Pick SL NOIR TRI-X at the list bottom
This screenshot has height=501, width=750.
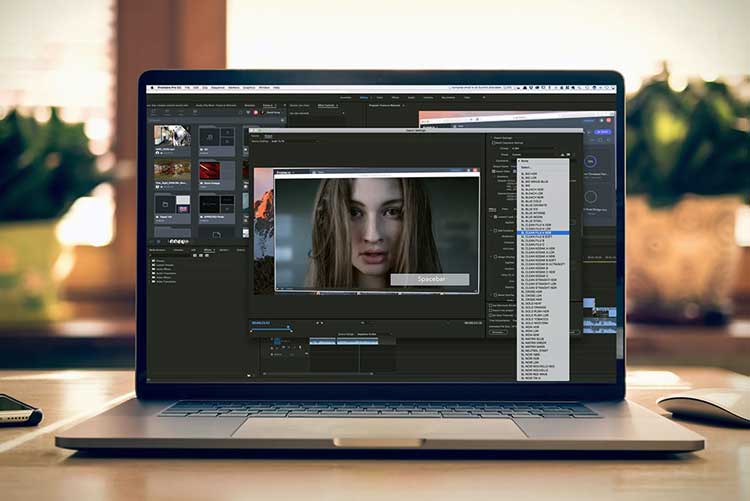[x=534, y=378]
